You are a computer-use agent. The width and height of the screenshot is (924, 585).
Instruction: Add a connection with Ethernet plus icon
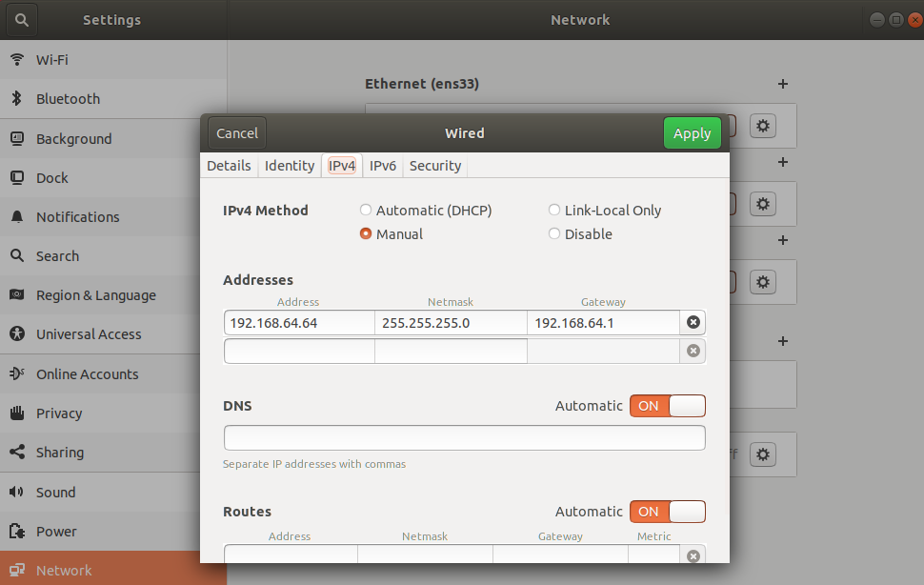[783, 84]
